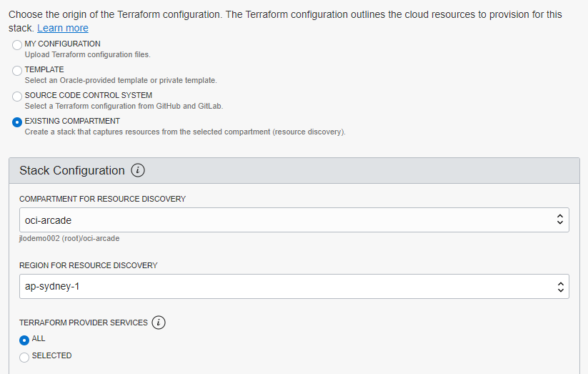The height and width of the screenshot is (374, 588).
Task: Click the up-down arrows in the compartment selector
Action: click(x=560, y=220)
